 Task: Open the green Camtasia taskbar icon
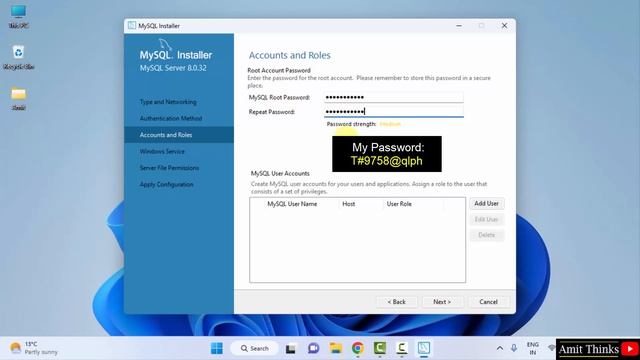pyautogui.click(x=380, y=348)
